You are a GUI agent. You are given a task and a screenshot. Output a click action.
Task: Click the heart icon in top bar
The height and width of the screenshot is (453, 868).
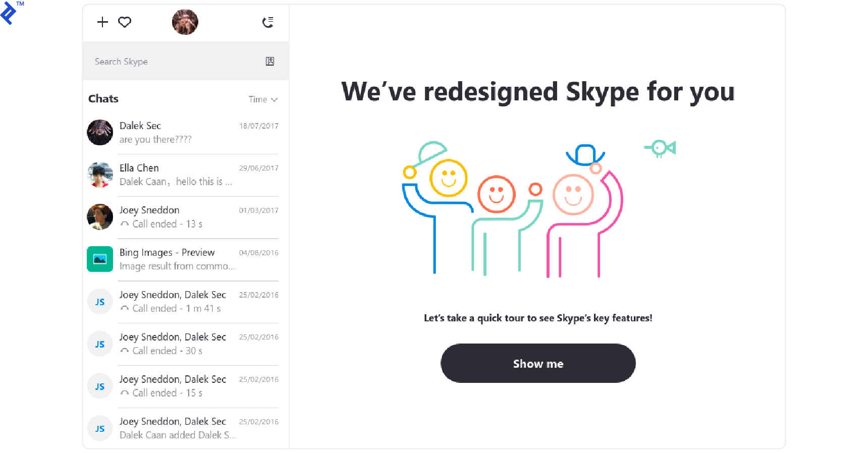coord(125,22)
